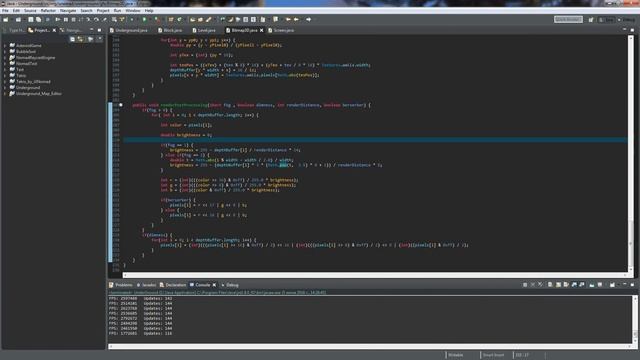640x360 pixels.
Task: Click the white Forward navigation arrow
Action: [309, 19]
